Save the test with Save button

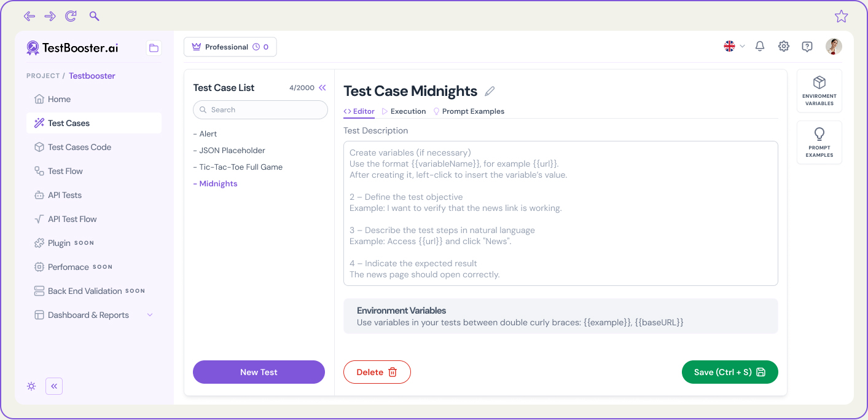(x=730, y=372)
